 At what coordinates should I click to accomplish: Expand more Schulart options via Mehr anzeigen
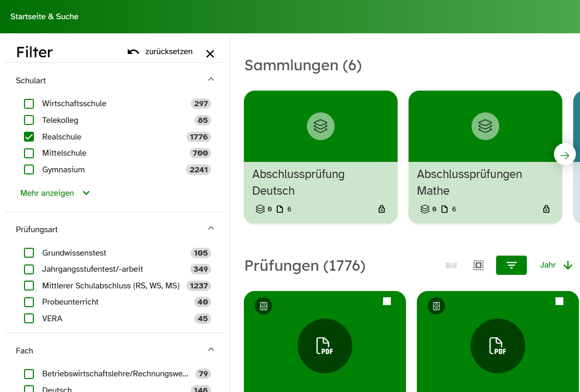(55, 193)
